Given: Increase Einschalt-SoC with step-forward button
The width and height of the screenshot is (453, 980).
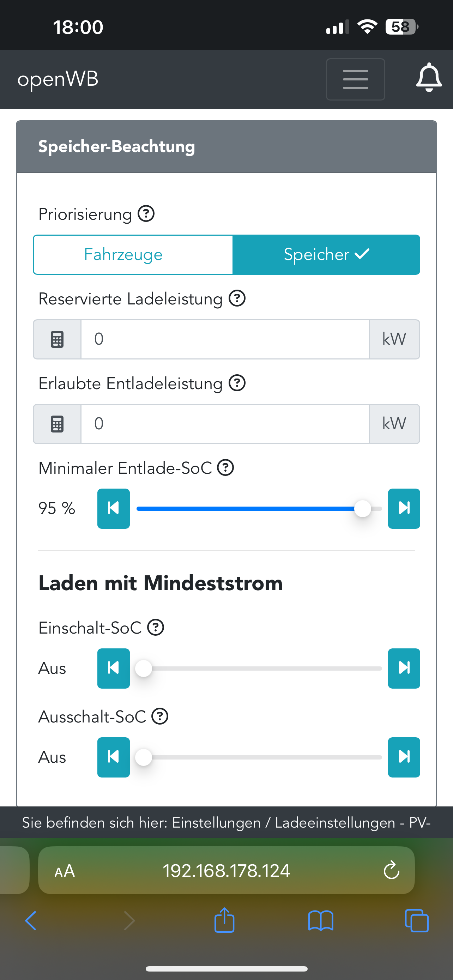Looking at the screenshot, I should [404, 668].
